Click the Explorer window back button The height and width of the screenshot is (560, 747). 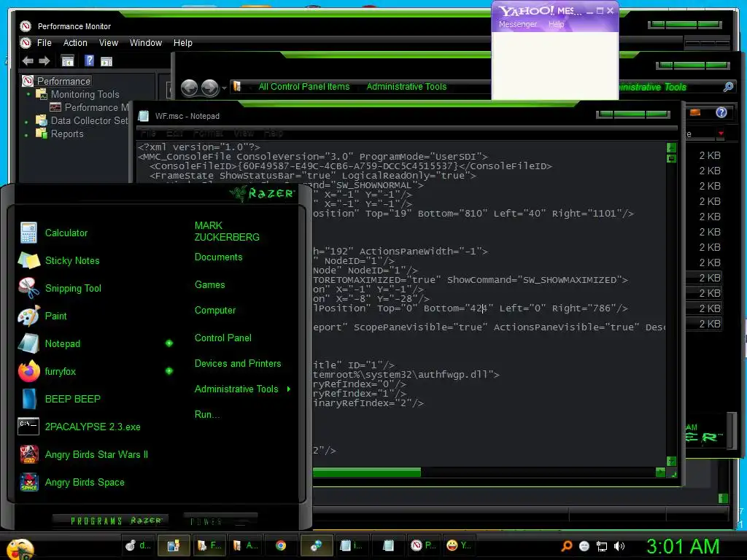pyautogui.click(x=189, y=87)
